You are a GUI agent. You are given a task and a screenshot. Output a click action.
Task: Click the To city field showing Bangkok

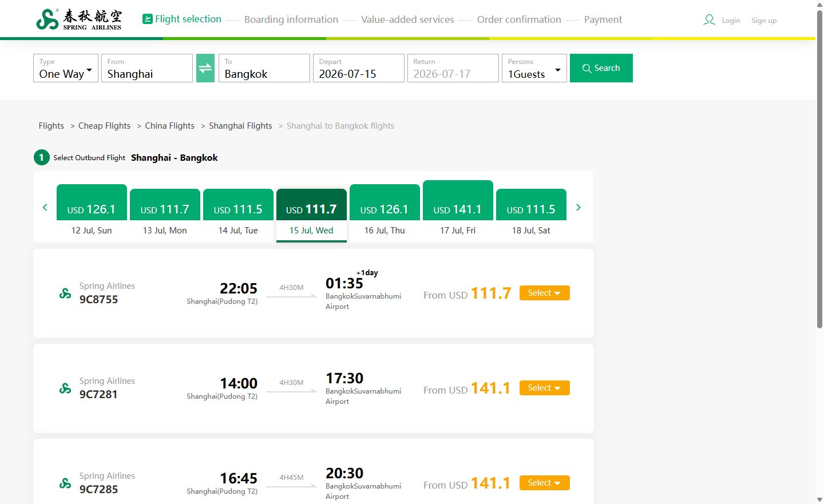pyautogui.click(x=264, y=68)
